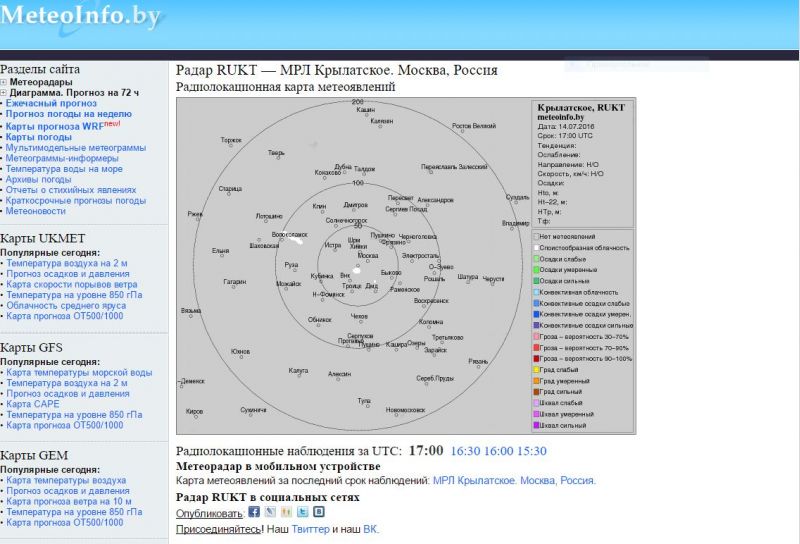
Task: Click the Рязань label on radar map
Action: tap(478, 361)
